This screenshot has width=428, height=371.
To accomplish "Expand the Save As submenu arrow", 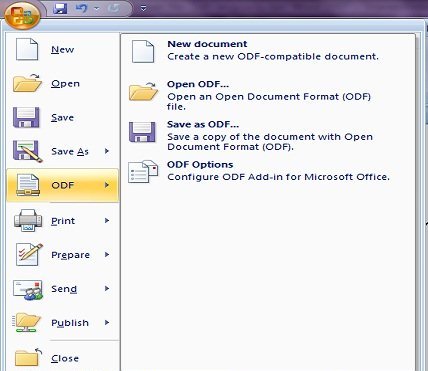I will [107, 151].
